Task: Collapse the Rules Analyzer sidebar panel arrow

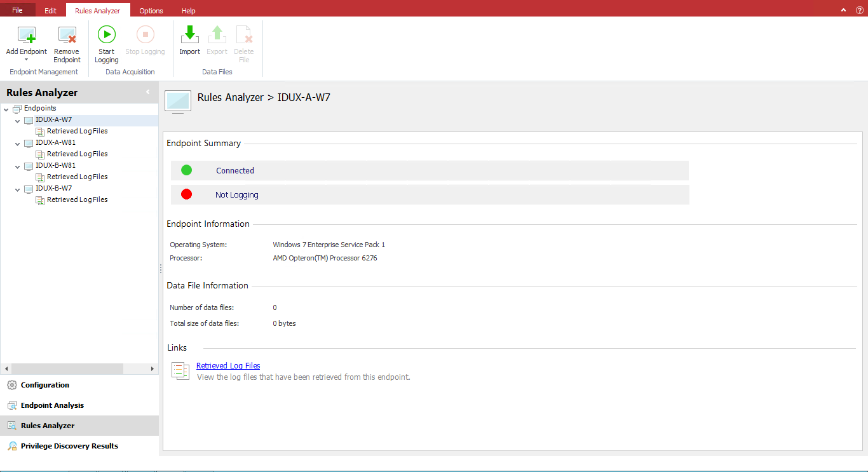Action: click(x=148, y=92)
